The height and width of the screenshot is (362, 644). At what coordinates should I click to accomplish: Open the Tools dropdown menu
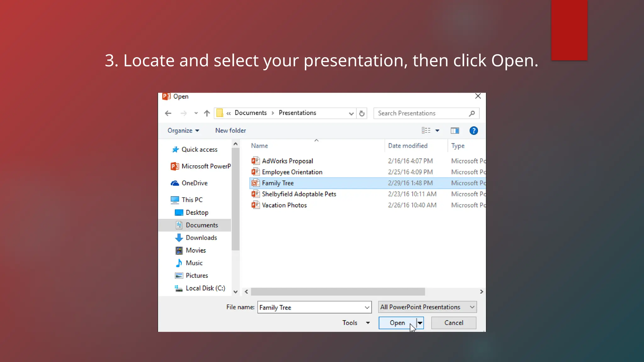(356, 323)
